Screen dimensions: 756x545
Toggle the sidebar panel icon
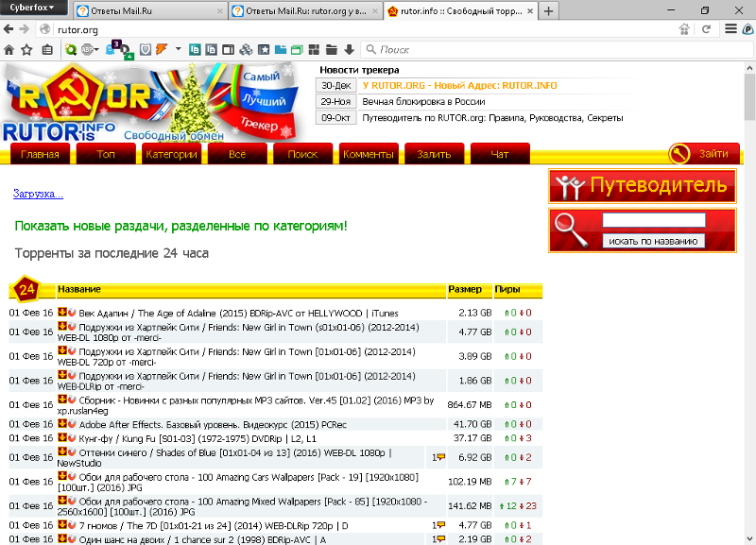[x=228, y=50]
